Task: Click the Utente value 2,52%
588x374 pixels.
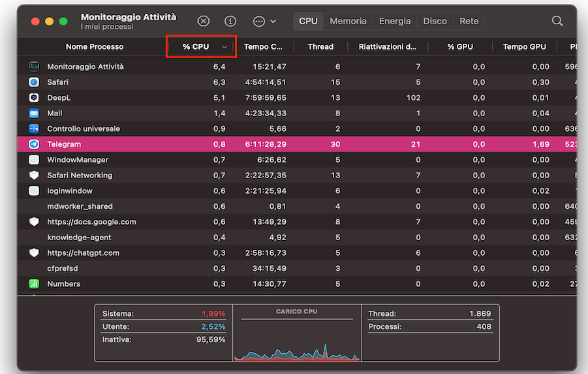Action: [213, 327]
